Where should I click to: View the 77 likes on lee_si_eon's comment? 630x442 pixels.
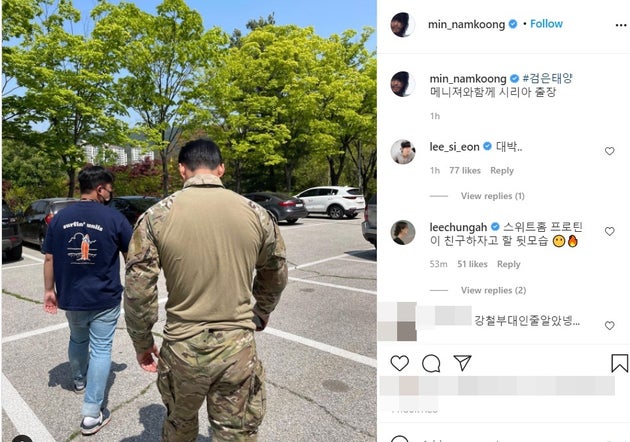pyautogui.click(x=465, y=171)
